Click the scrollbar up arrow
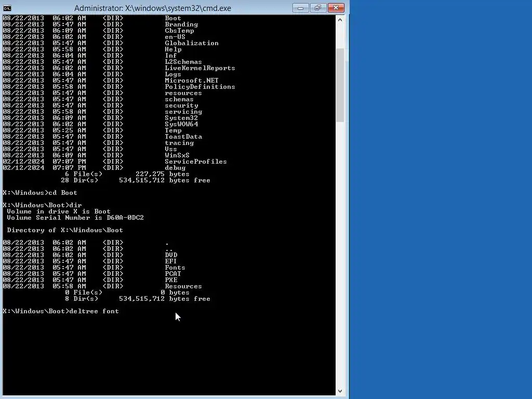The height and width of the screenshot is (399, 532). [340, 20]
